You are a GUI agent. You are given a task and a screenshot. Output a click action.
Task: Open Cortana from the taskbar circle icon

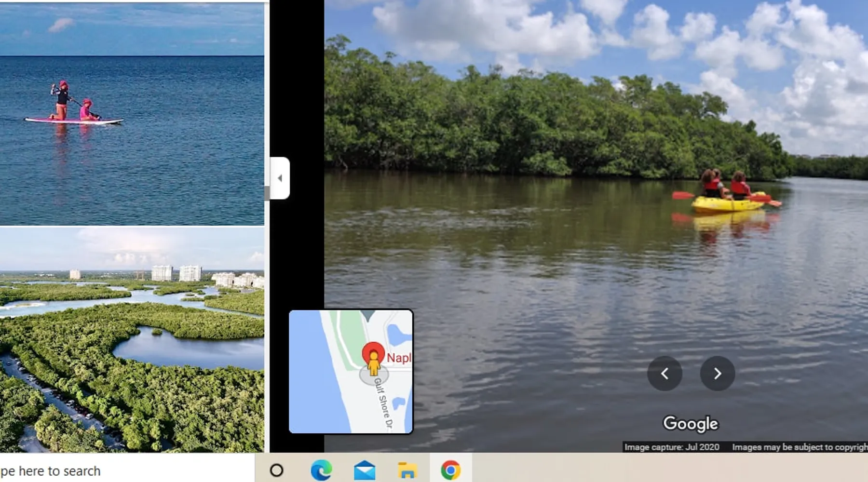(277, 470)
